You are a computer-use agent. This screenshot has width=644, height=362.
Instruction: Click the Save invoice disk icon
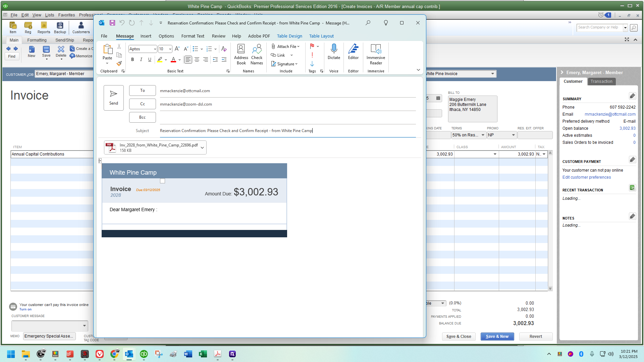coord(46,52)
